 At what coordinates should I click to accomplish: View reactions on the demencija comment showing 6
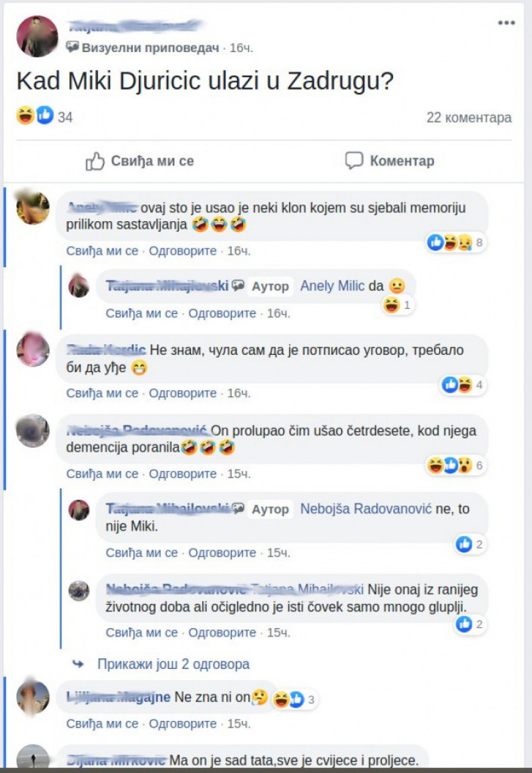[x=456, y=466]
